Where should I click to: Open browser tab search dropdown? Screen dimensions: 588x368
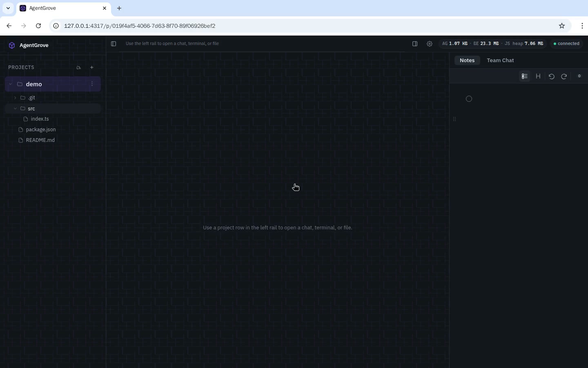point(8,8)
